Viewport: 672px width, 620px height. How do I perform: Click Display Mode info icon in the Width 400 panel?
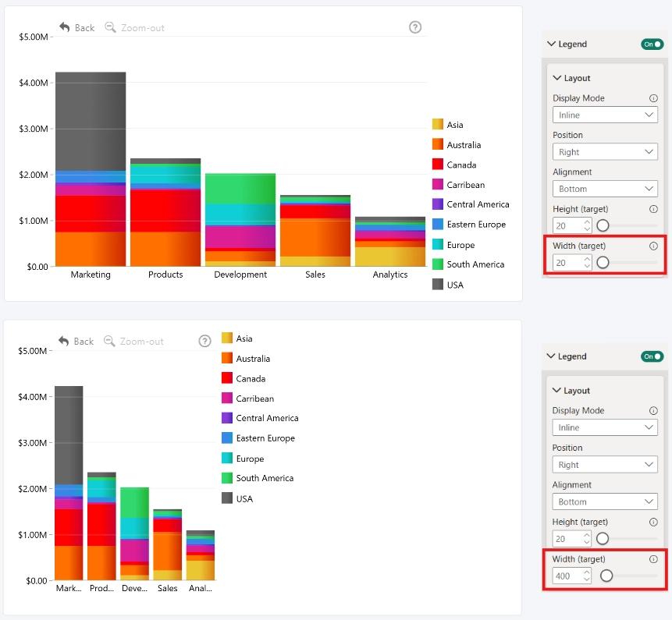(x=653, y=411)
